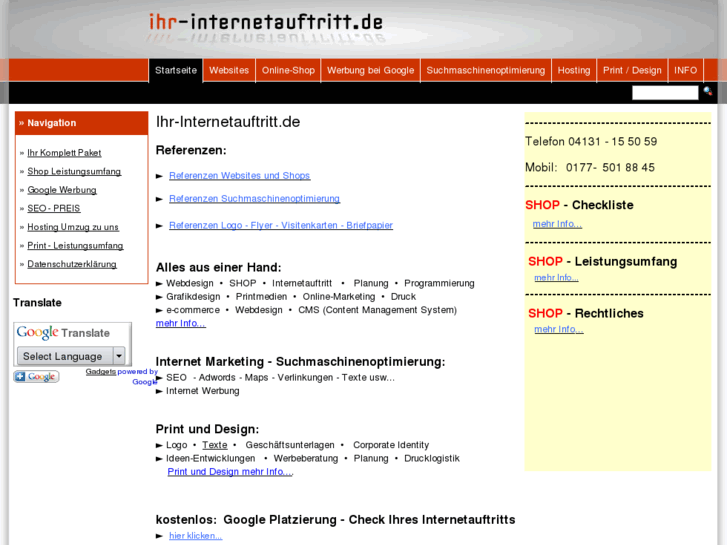Open Referenzen Logo - Flyer - Visitenkarten link
Image resolution: width=727 pixels, height=545 pixels.
click(281, 225)
